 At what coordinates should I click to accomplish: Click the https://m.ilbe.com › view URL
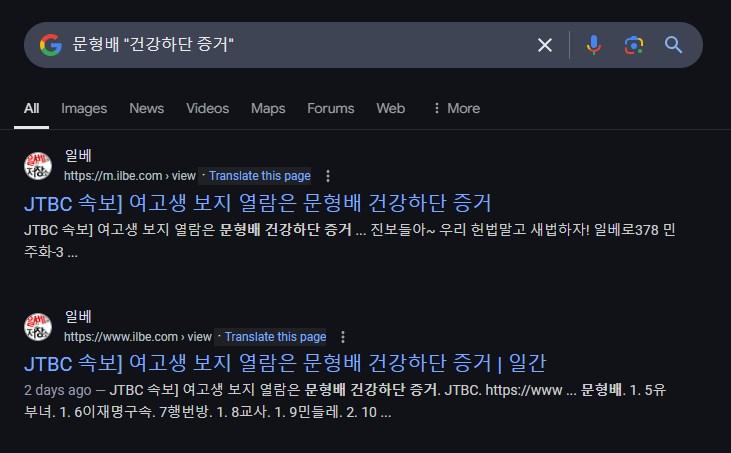coord(130,176)
